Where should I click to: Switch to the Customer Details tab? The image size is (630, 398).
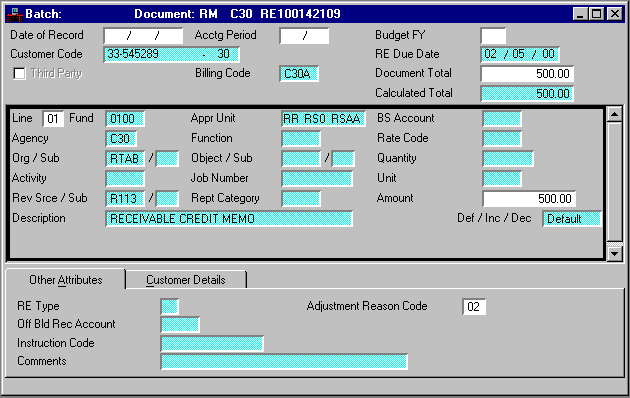186,280
